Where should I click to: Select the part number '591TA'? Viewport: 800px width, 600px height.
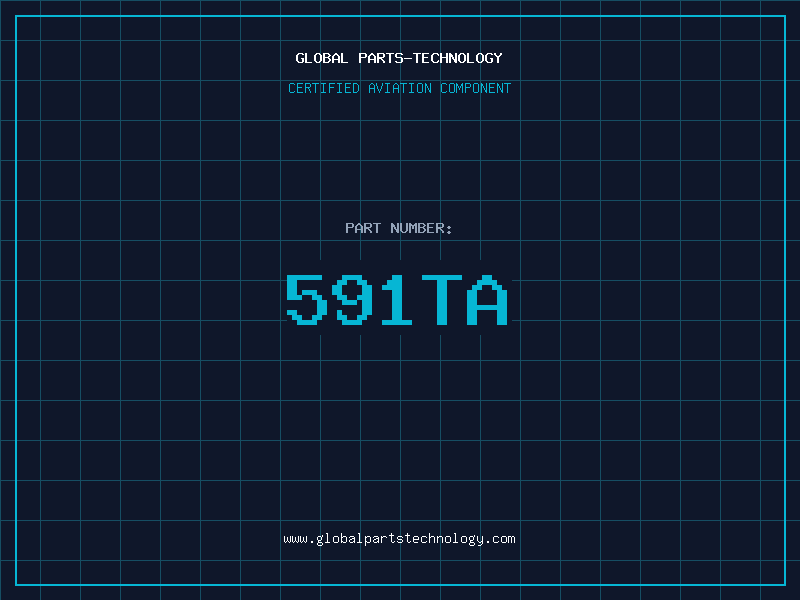pyautogui.click(x=396, y=299)
